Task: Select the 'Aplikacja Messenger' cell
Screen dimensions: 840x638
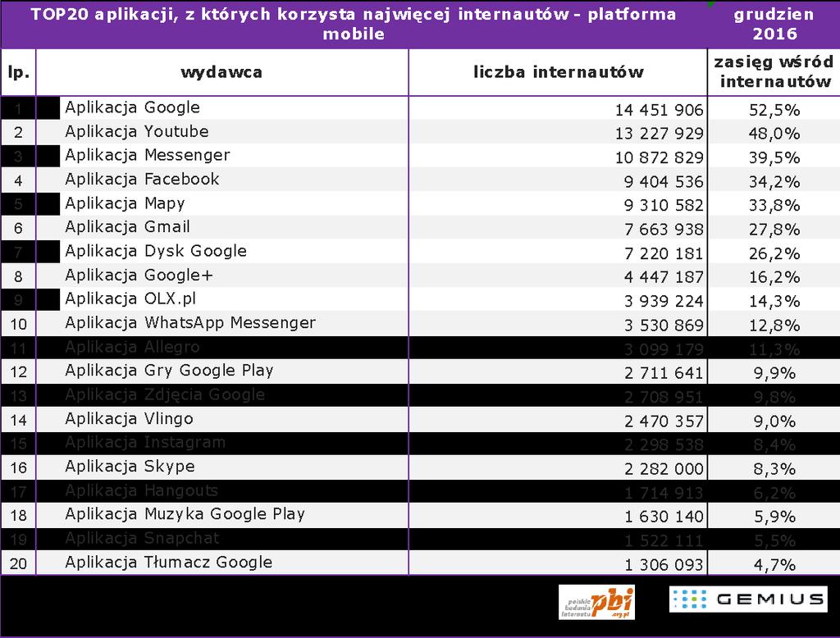Action: [x=148, y=155]
